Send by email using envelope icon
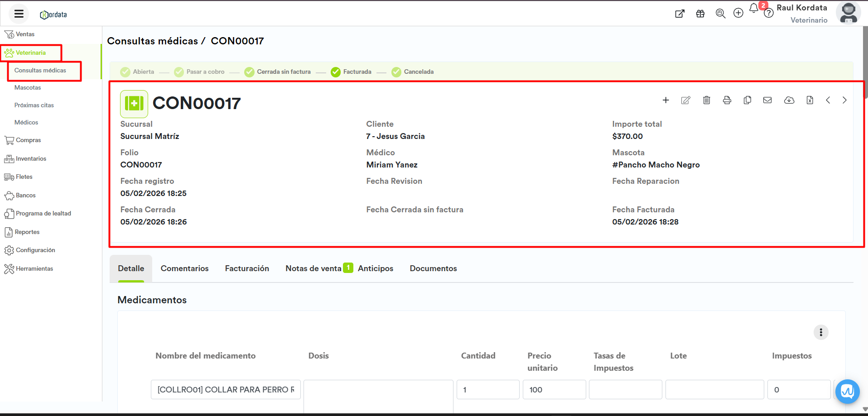 coord(767,100)
